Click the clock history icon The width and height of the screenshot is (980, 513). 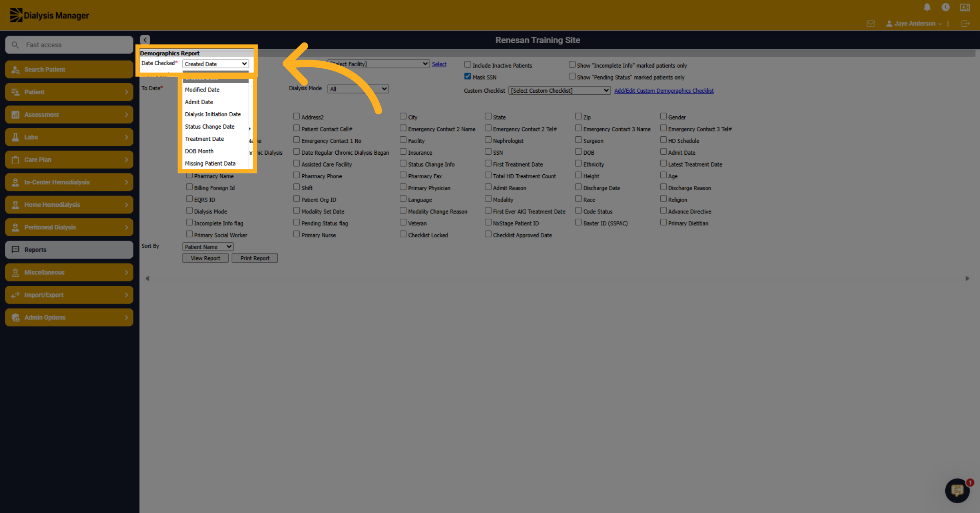(945, 7)
